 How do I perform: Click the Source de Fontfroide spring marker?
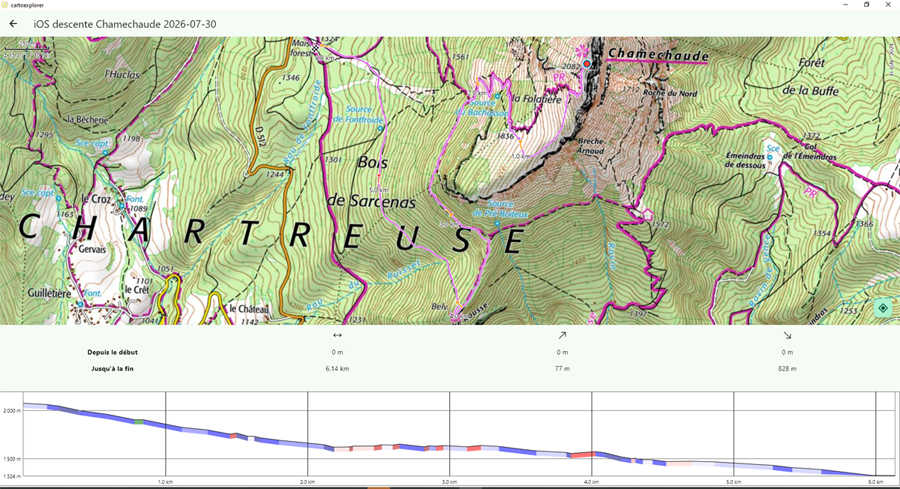coord(380,129)
